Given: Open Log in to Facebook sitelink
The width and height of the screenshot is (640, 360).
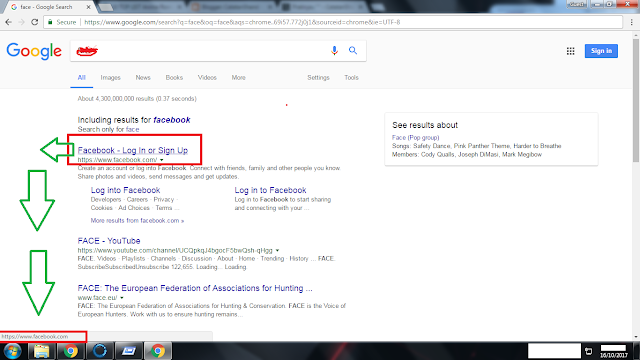Looking at the screenshot, I should coord(270,190).
